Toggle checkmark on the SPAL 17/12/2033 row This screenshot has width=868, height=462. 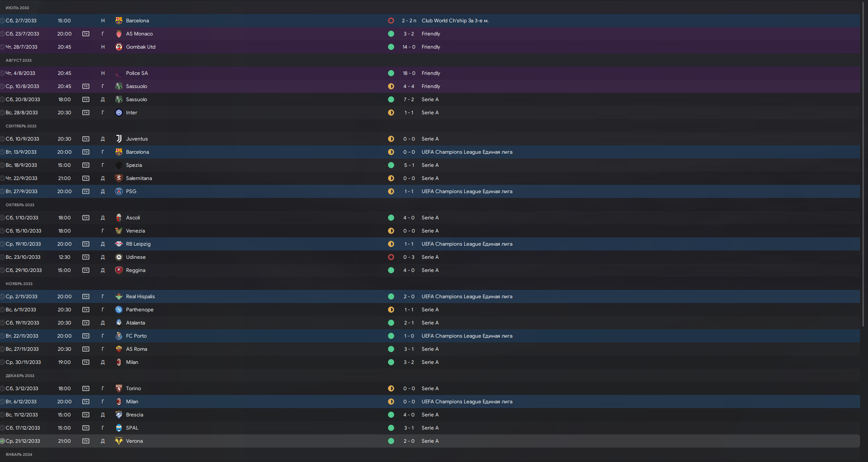pos(2,428)
